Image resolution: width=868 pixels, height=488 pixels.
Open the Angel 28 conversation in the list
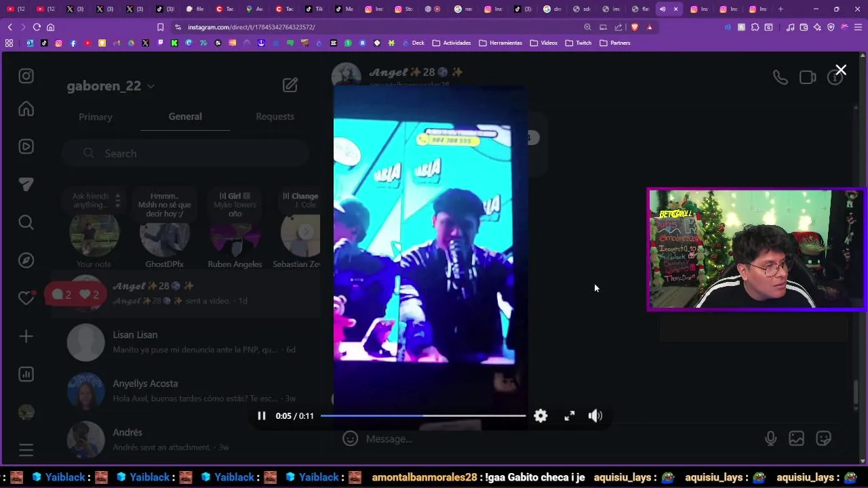tap(186, 293)
